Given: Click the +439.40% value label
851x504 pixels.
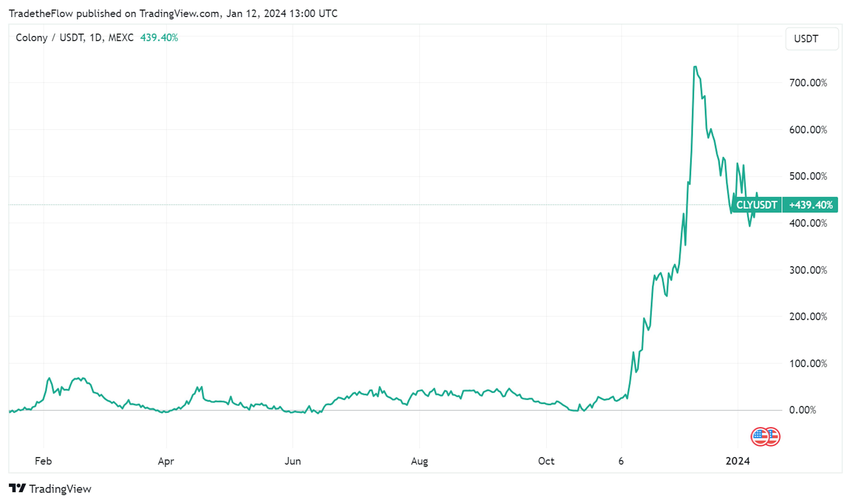Looking at the screenshot, I should [x=810, y=205].
